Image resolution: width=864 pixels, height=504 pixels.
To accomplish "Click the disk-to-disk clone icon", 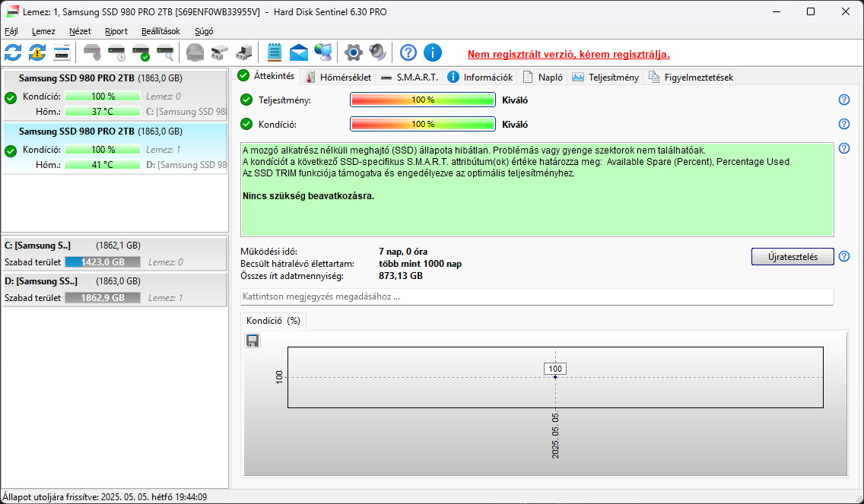I will pos(219,52).
